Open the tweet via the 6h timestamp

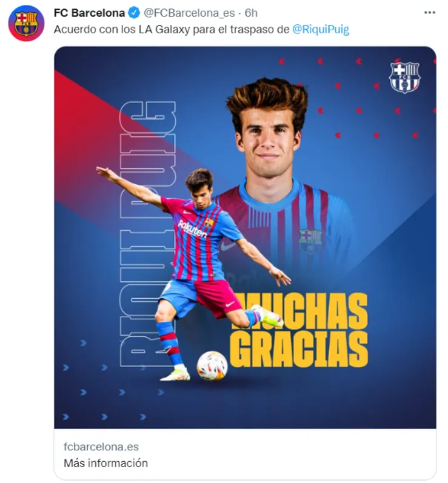[251, 13]
